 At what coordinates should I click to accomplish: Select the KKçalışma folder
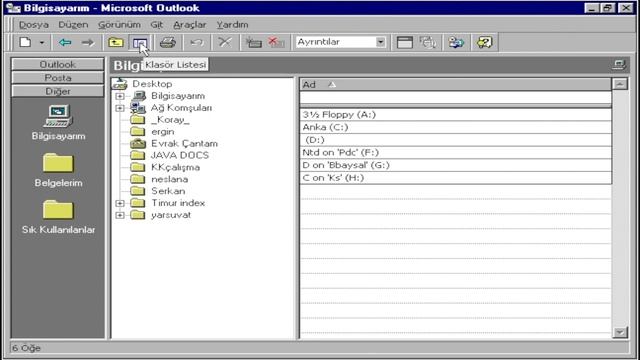point(175,167)
